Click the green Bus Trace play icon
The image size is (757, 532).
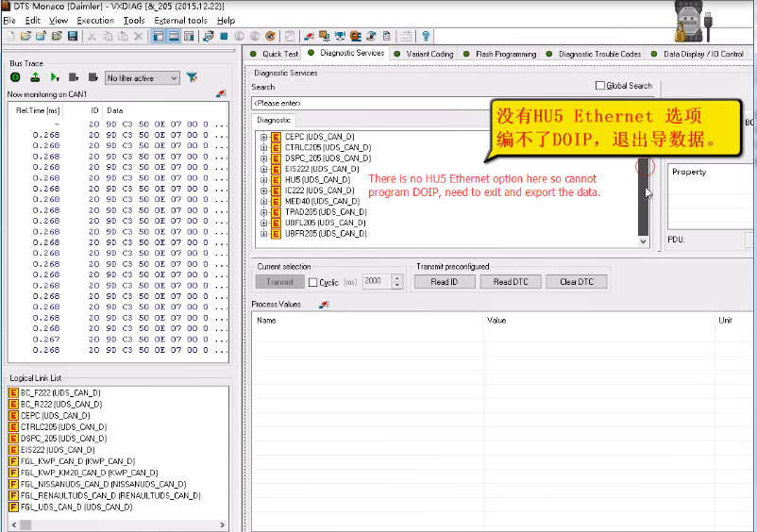click(55, 77)
